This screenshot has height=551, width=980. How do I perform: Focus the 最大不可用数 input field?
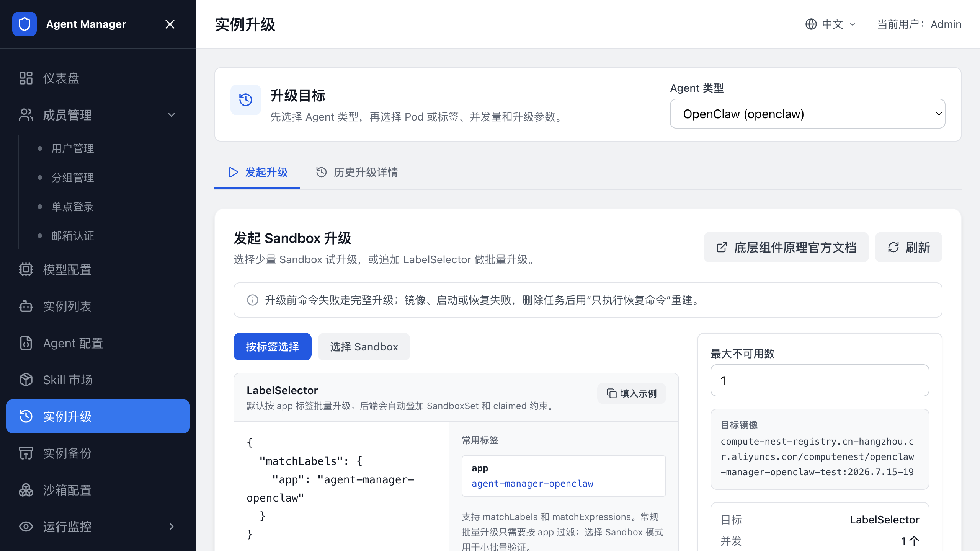(x=820, y=380)
